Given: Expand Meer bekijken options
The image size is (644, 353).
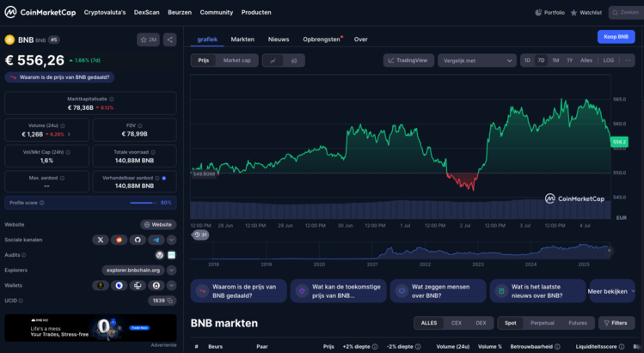Looking at the screenshot, I should 612,291.
